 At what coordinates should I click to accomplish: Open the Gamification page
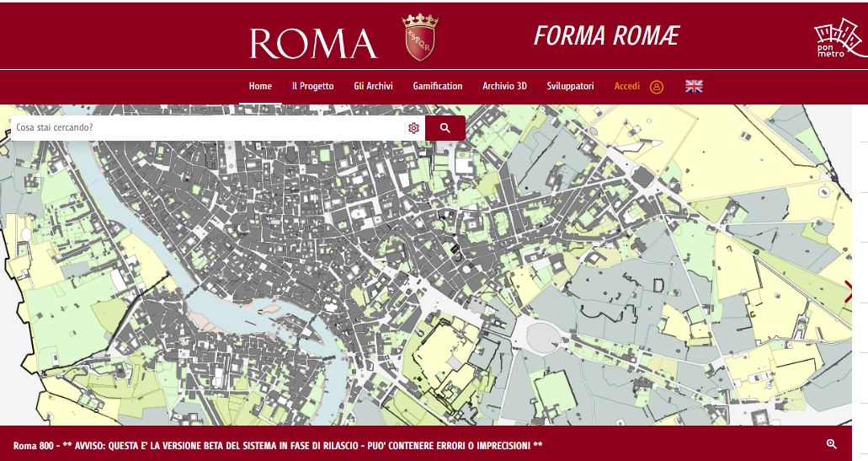pos(437,86)
